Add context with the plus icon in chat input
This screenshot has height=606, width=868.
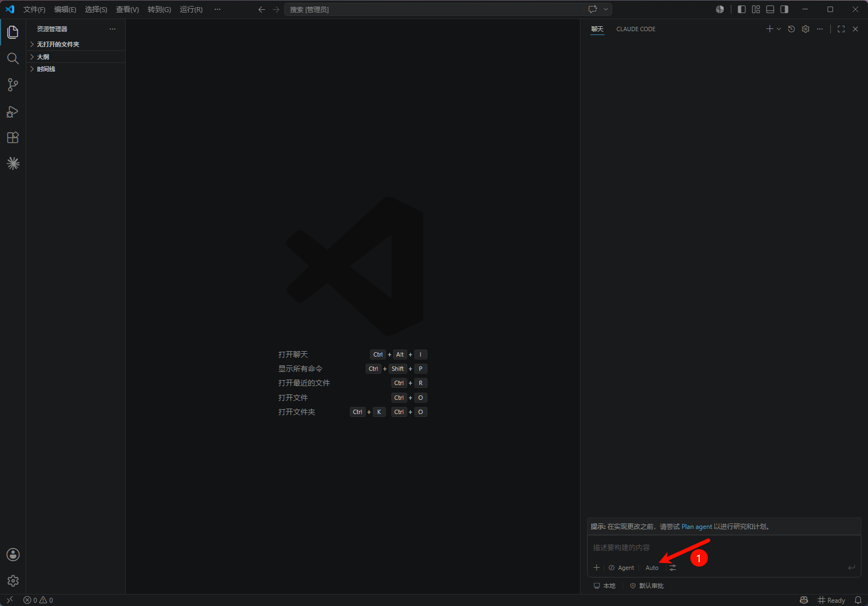coord(597,568)
